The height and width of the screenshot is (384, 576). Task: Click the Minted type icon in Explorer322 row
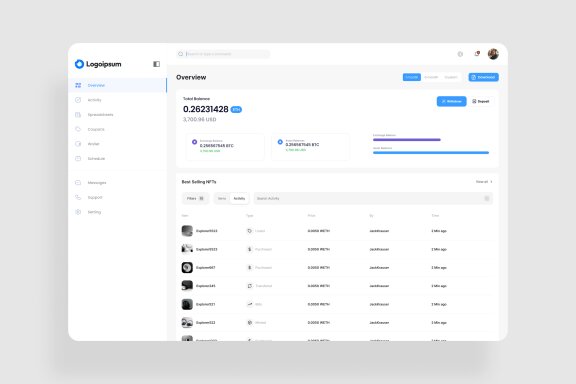click(x=249, y=323)
